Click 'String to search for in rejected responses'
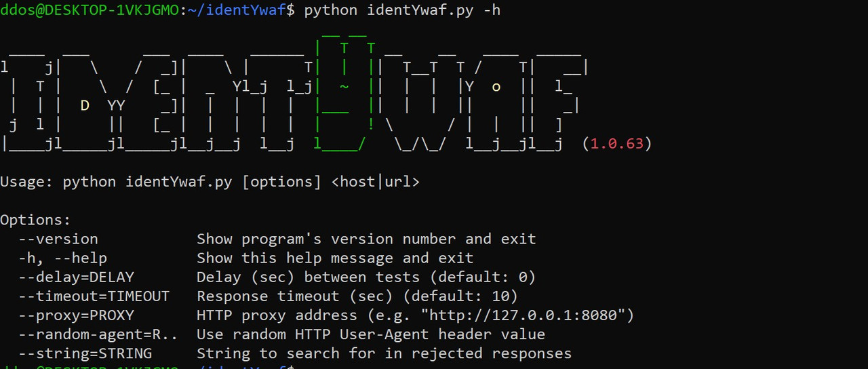This screenshot has width=868, height=369. click(x=384, y=353)
